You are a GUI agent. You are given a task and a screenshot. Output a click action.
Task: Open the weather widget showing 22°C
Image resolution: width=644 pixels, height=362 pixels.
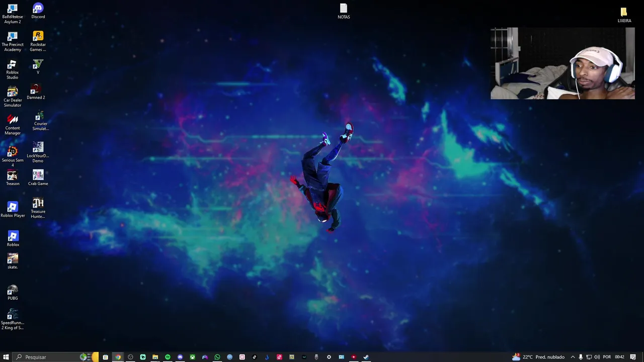coord(538,357)
